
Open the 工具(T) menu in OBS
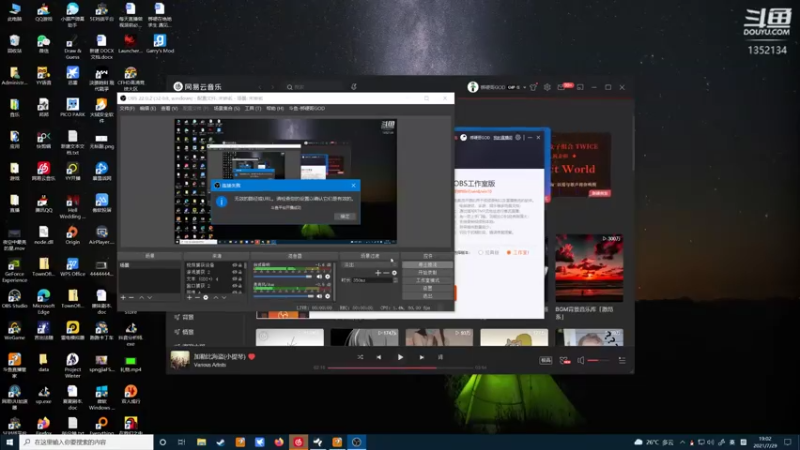[x=253, y=109]
